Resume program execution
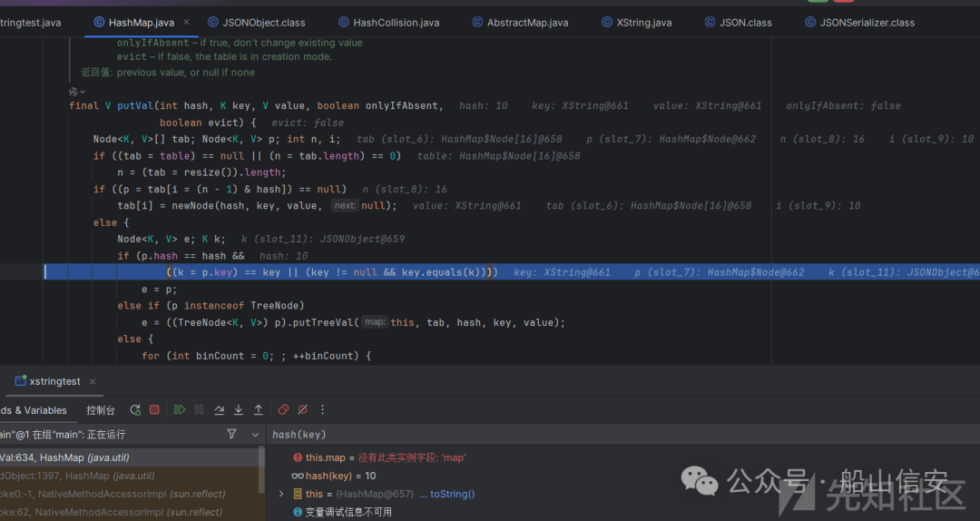Viewport: 980px width, 521px height. [180, 409]
